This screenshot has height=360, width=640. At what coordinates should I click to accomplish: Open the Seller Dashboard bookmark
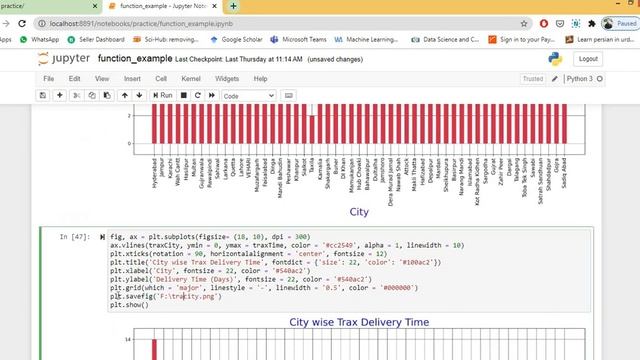click(x=96, y=40)
